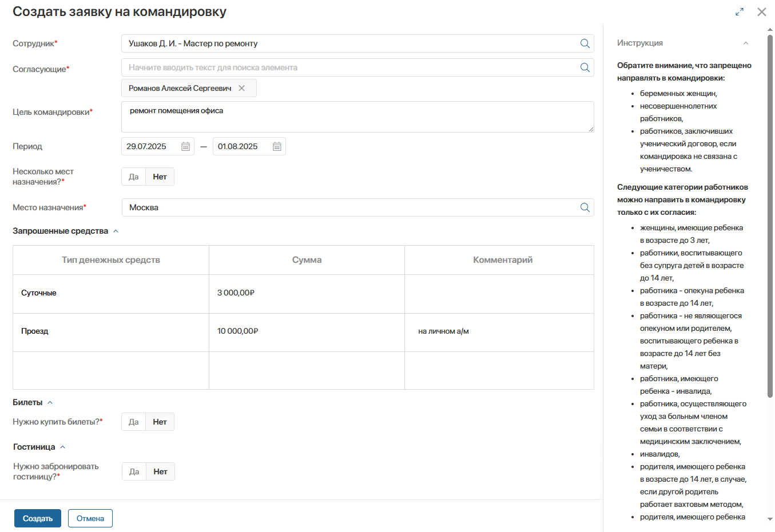
Task: Click the search icon in the Место назначения field
Action: (x=585, y=207)
